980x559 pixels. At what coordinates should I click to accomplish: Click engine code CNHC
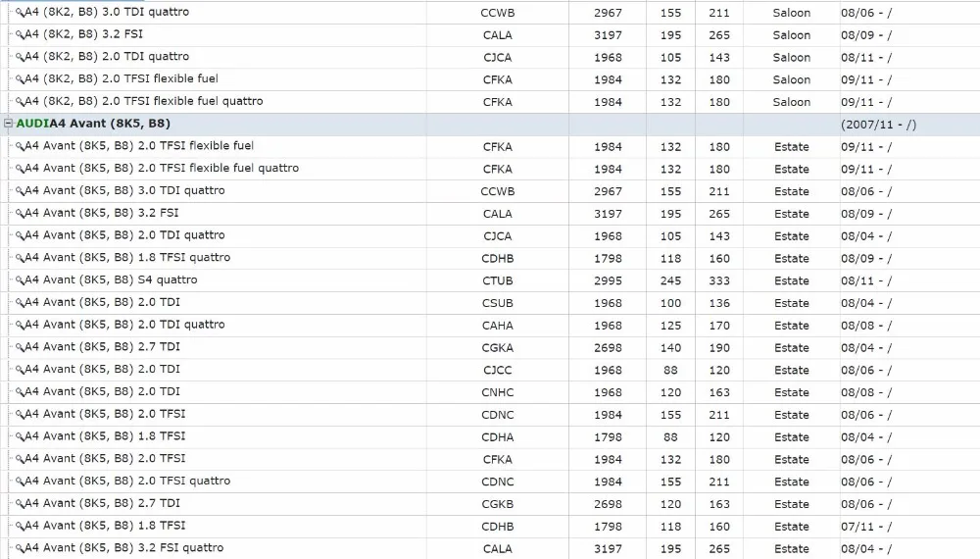pyautogui.click(x=498, y=392)
